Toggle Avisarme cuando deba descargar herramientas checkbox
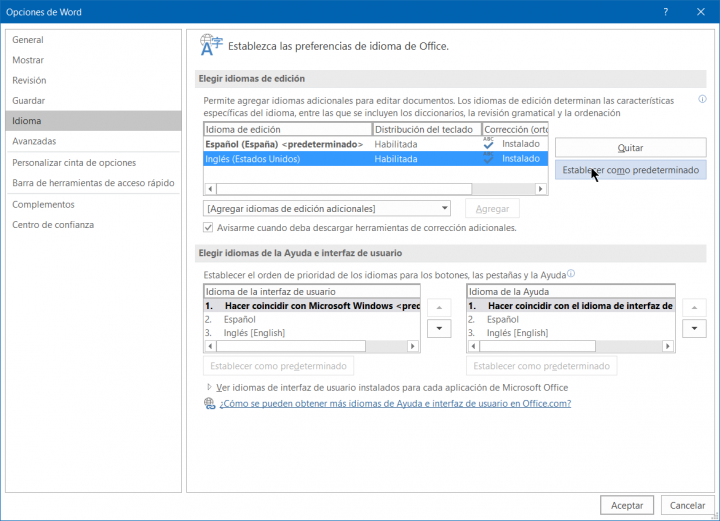 point(208,228)
